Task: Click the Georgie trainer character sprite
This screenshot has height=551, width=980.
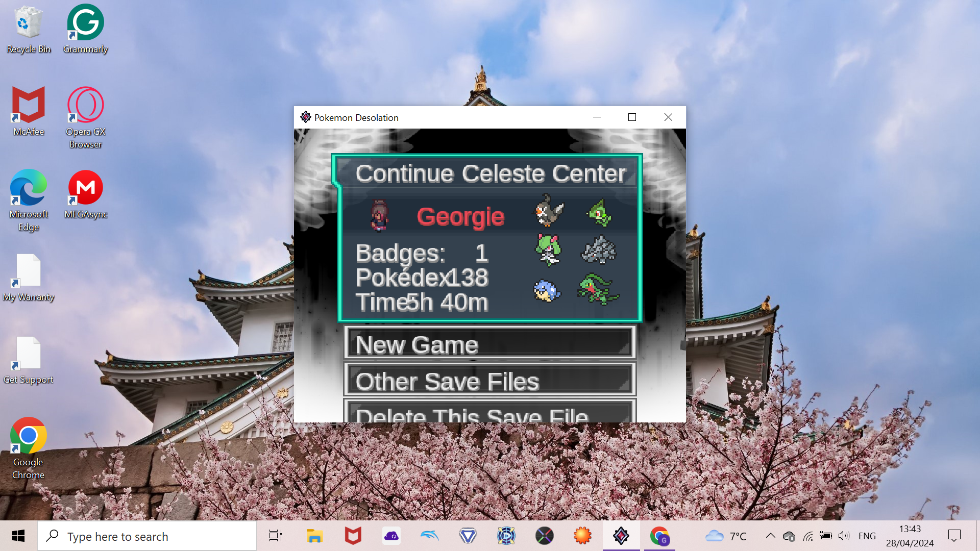Action: click(379, 215)
